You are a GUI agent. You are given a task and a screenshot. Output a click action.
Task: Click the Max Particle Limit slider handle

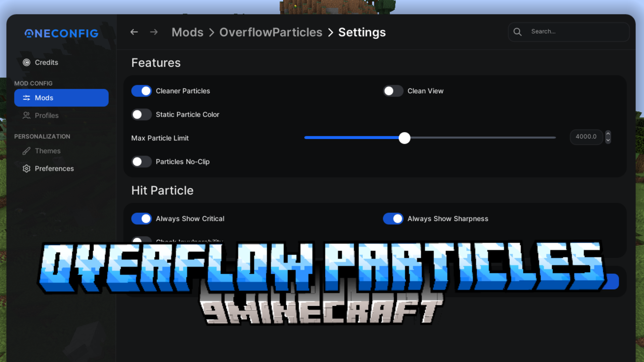405,138
